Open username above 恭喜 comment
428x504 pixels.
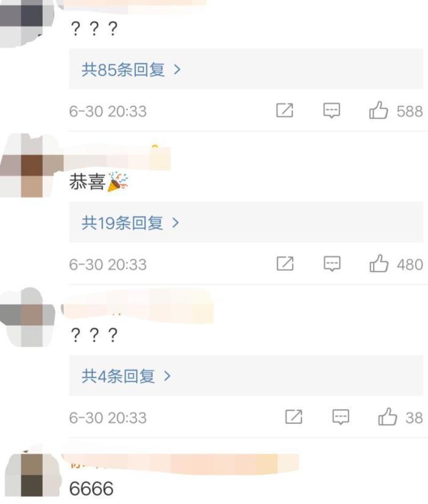tap(117, 158)
